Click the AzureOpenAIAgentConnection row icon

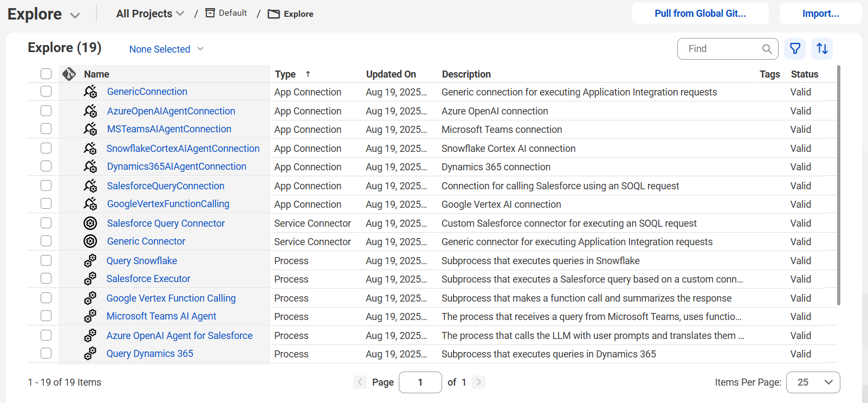(x=90, y=111)
